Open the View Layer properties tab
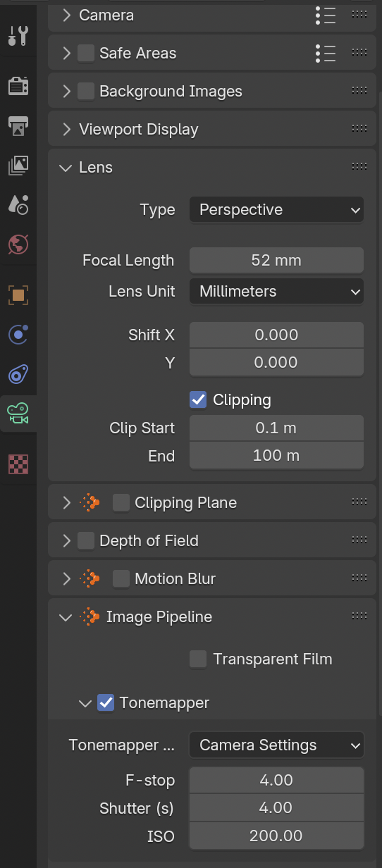382x868 pixels. pos(18,165)
